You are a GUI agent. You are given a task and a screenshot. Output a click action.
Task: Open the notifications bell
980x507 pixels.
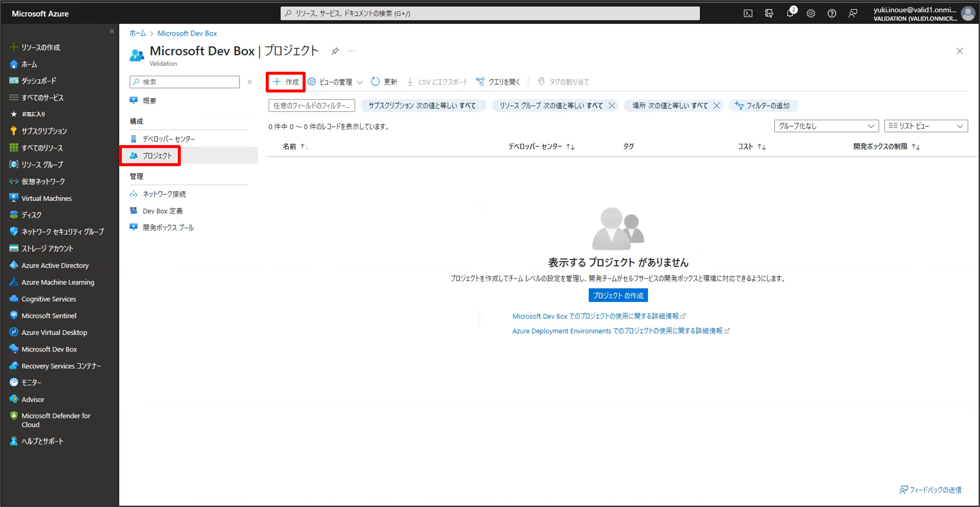(790, 14)
